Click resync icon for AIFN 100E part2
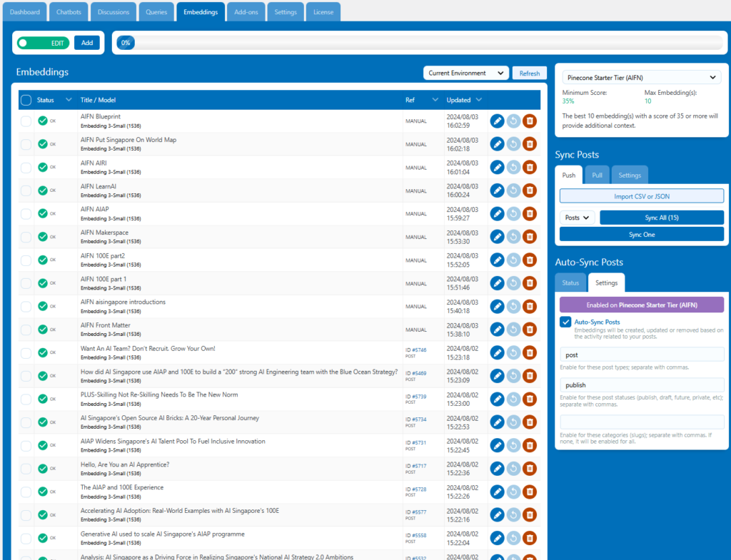Screen dimensions: 731x560 click(513, 260)
